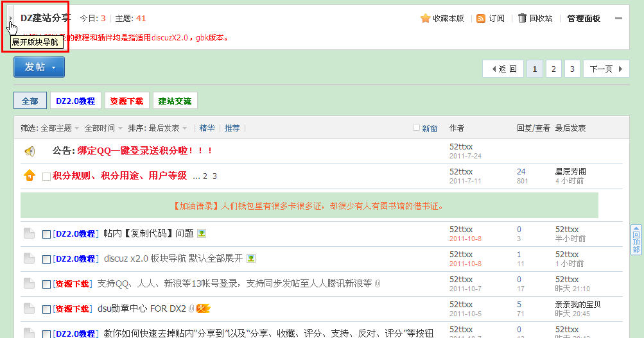Filter by 精华 threads
The width and height of the screenshot is (644, 338).
click(x=207, y=128)
